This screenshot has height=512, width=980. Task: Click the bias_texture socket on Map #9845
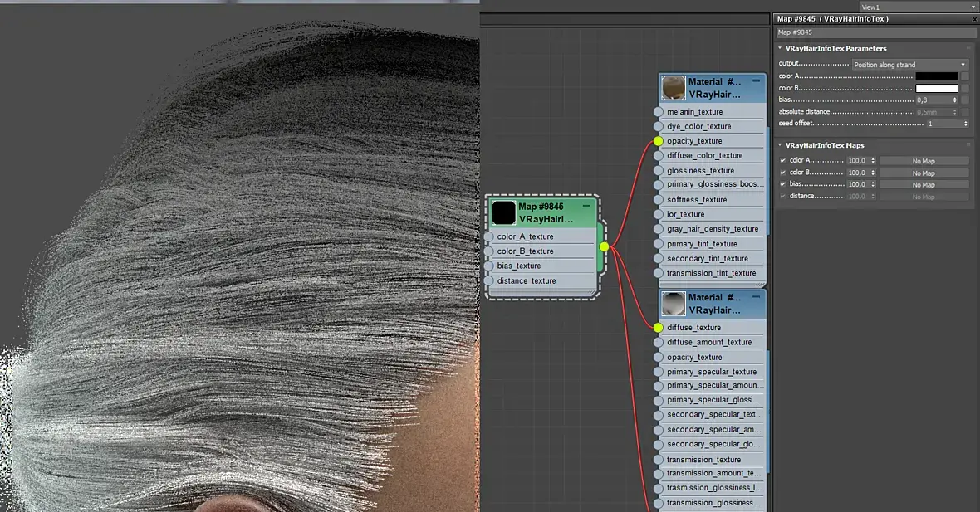pyautogui.click(x=488, y=266)
